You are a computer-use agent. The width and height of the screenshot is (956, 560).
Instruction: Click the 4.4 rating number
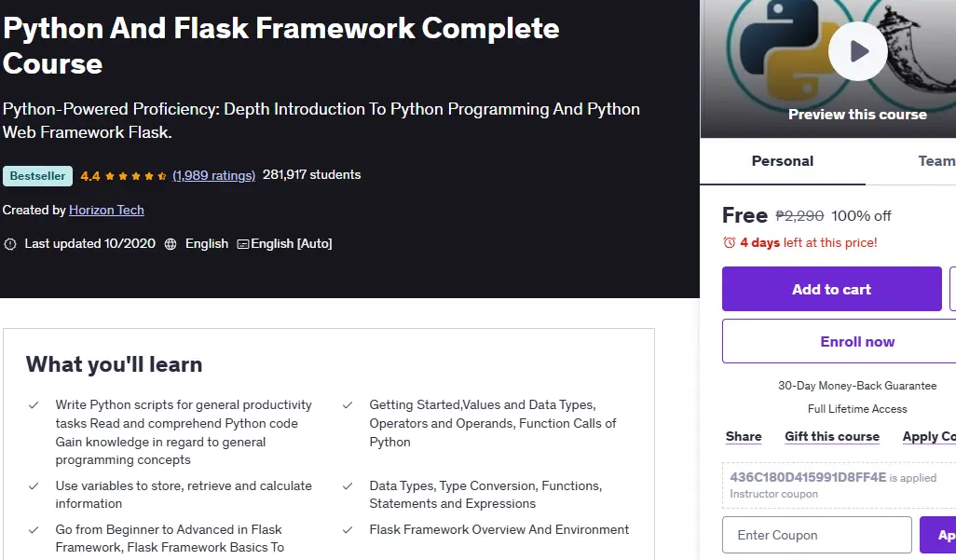click(90, 176)
